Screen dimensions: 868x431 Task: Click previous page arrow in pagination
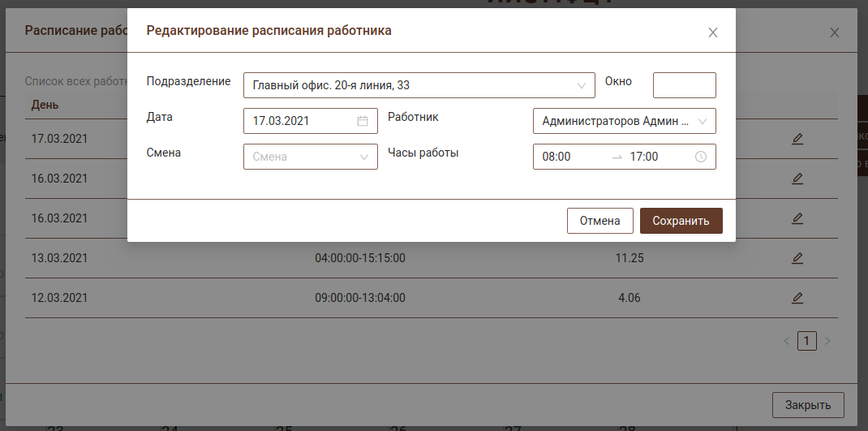coord(786,341)
